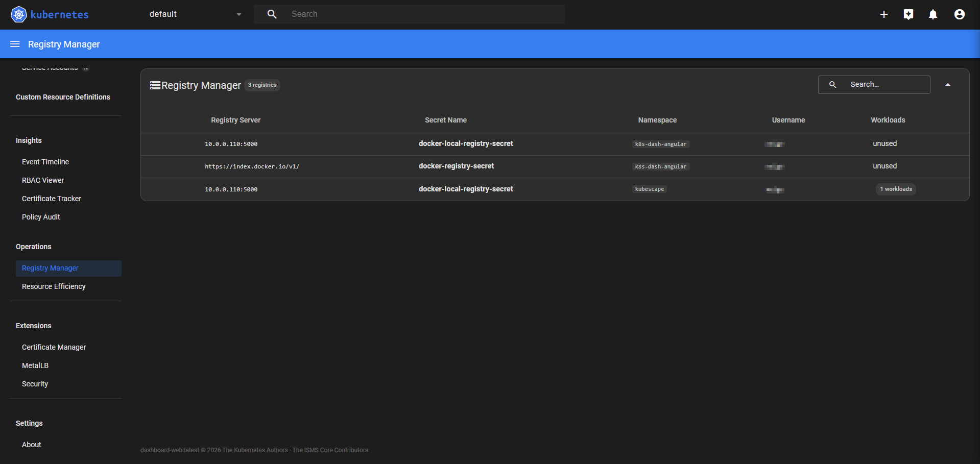Open Certificate Tracker in sidebar

(52, 199)
